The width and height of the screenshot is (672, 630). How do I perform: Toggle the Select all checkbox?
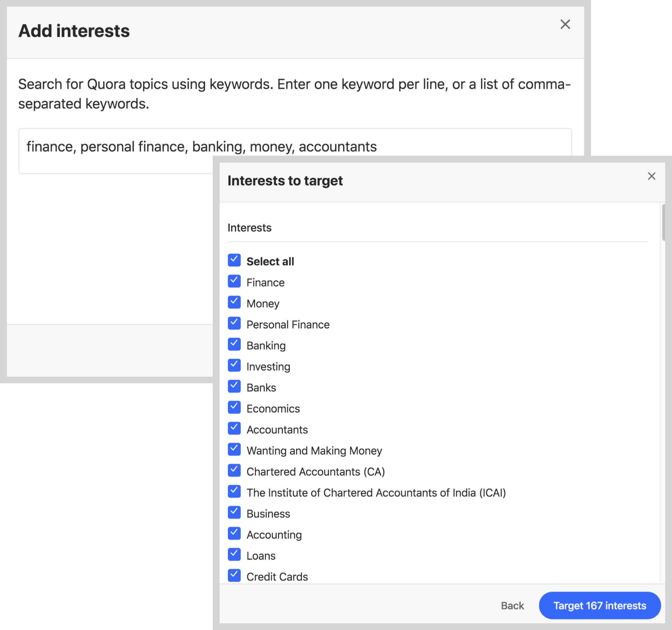tap(234, 260)
